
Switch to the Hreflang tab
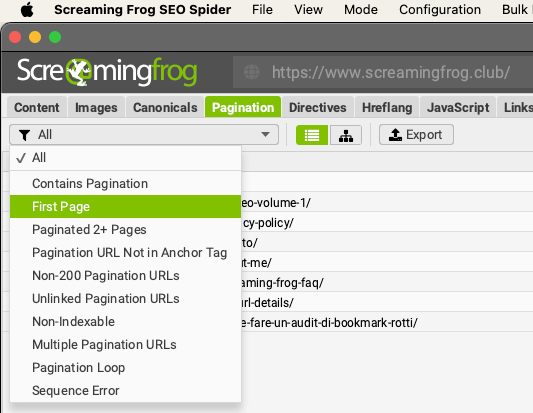387,107
